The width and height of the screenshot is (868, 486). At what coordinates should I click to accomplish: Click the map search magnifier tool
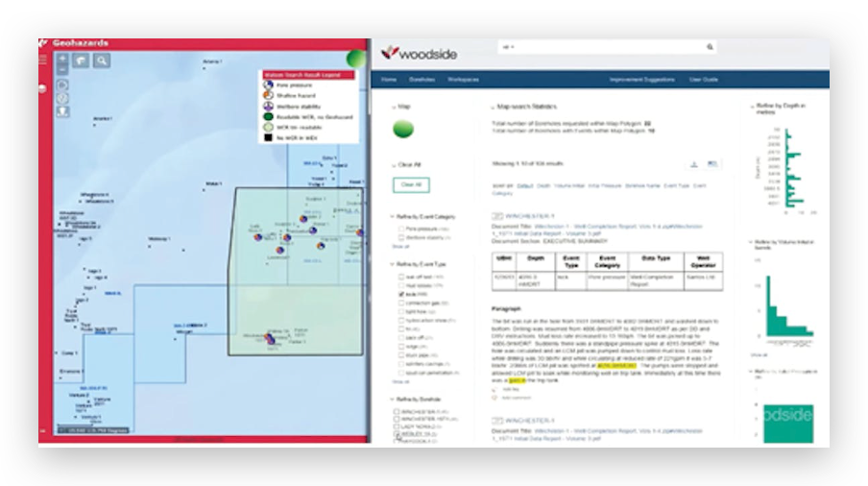102,61
